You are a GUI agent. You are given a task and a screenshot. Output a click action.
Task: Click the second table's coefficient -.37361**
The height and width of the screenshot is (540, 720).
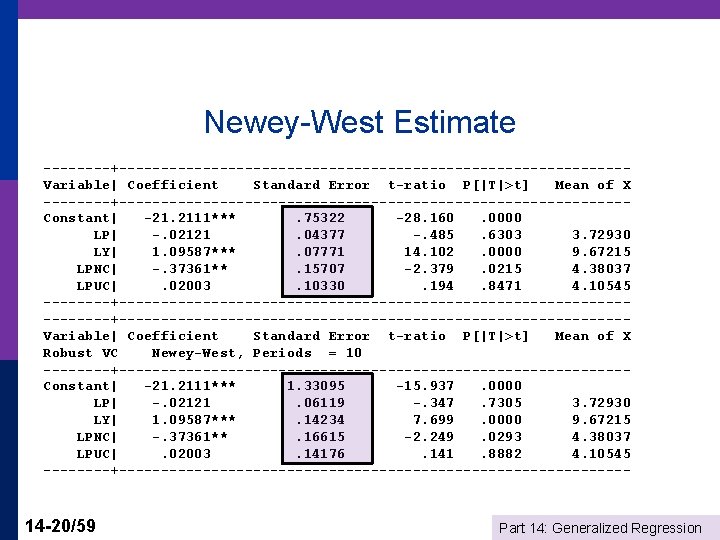tap(190, 437)
